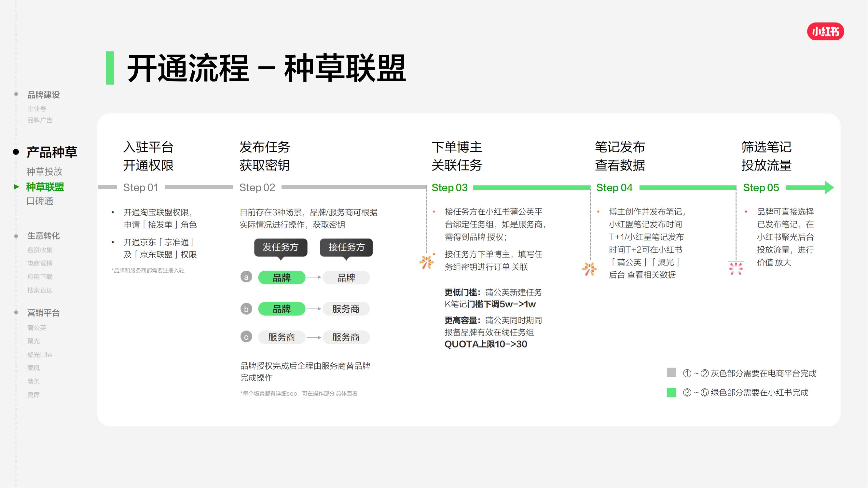Screen dimensions: 868x488
Task: Open 聚光 sidebar item
Action: (33, 341)
